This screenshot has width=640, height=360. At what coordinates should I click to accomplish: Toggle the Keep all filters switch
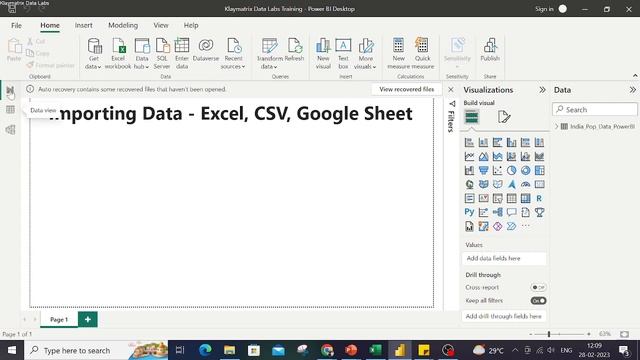pyautogui.click(x=538, y=301)
